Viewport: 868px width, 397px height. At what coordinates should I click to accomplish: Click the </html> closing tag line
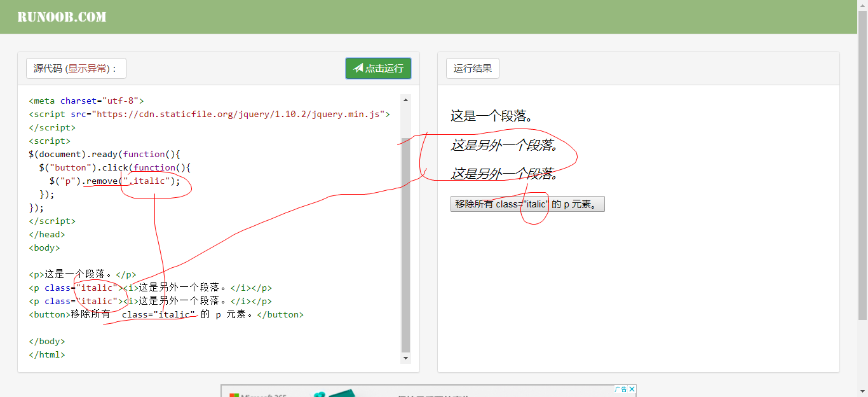(x=47, y=354)
